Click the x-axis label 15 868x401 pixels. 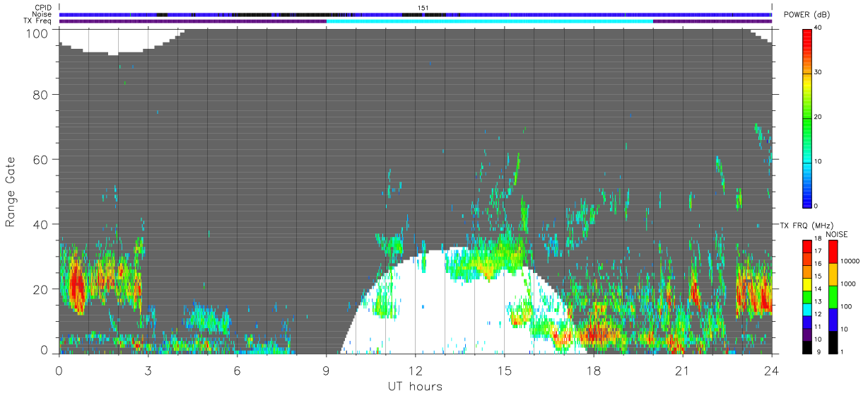(504, 371)
